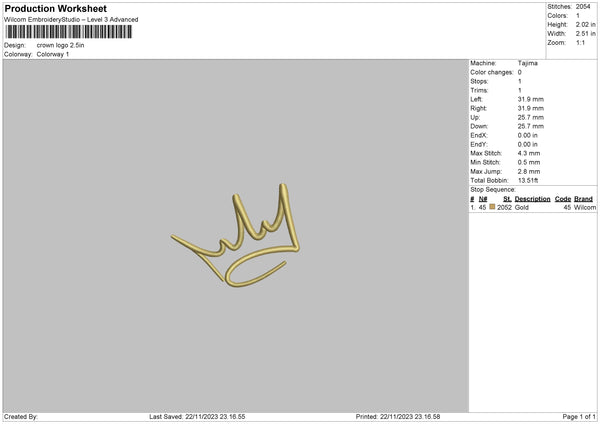The width and height of the screenshot is (600, 424).
Task: Click the Code column header
Action: (x=562, y=199)
